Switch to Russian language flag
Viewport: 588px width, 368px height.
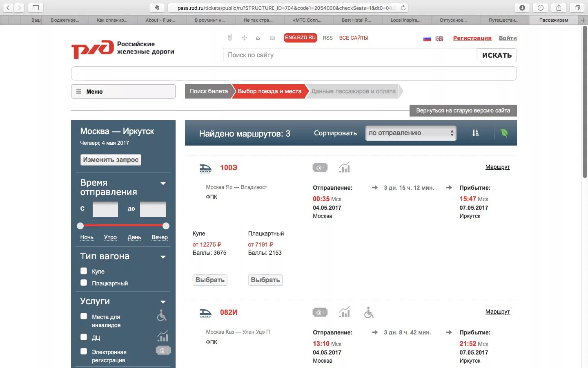427,38
